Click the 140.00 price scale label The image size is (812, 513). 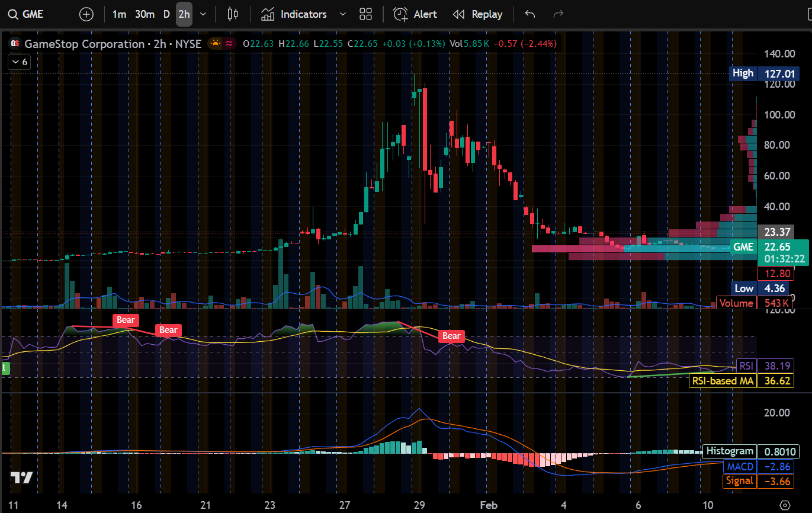coord(778,54)
